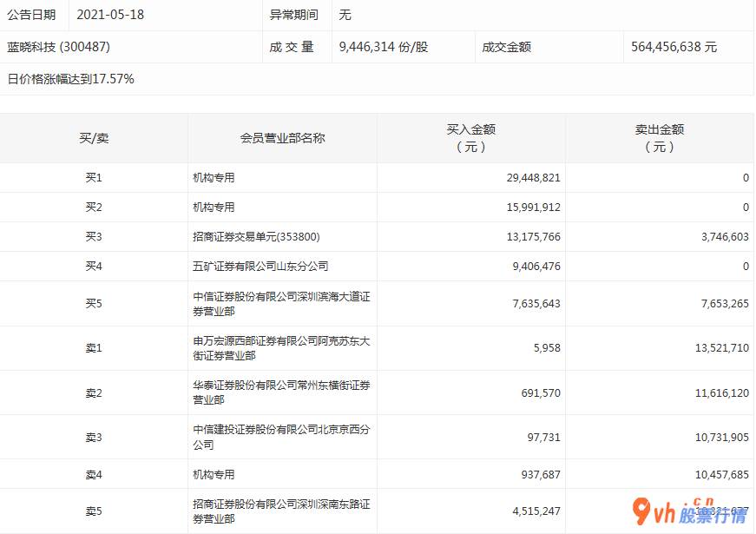This screenshot has height=534, width=756.
Task: Click 招商证券股份有限公司深圳深南东路证券营业部
Action: (281, 511)
